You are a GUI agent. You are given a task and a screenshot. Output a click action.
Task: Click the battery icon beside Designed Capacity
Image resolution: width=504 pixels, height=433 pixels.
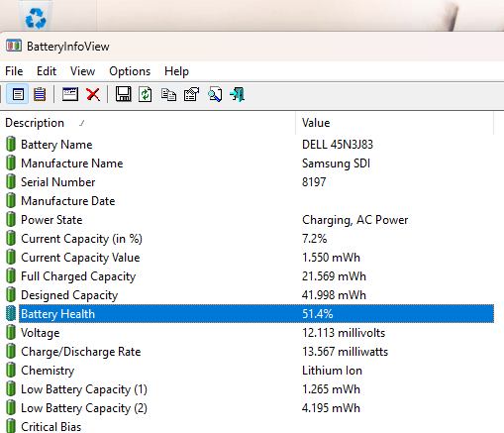[11, 294]
